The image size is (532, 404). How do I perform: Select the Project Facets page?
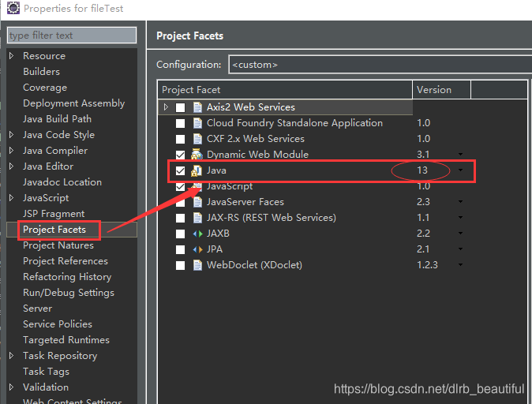point(54,230)
